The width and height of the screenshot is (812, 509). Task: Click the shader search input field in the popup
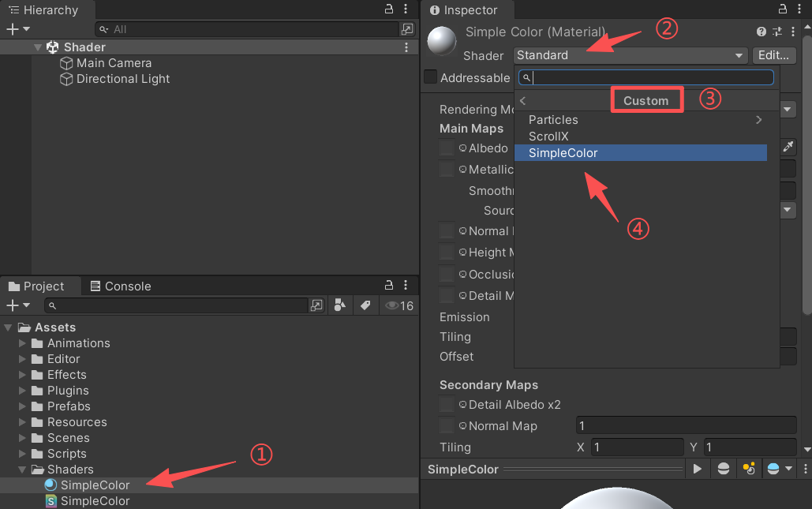(645, 77)
